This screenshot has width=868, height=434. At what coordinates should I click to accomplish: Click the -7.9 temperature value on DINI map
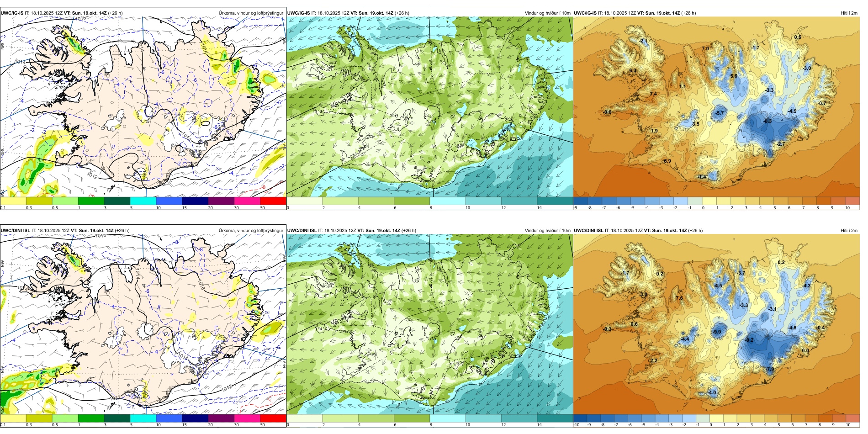pos(770,369)
